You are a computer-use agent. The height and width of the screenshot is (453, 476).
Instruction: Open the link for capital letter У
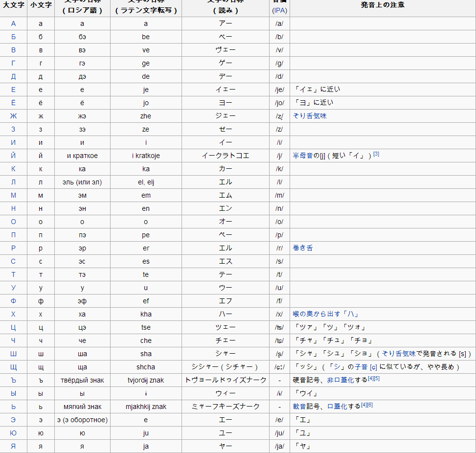click(13, 288)
